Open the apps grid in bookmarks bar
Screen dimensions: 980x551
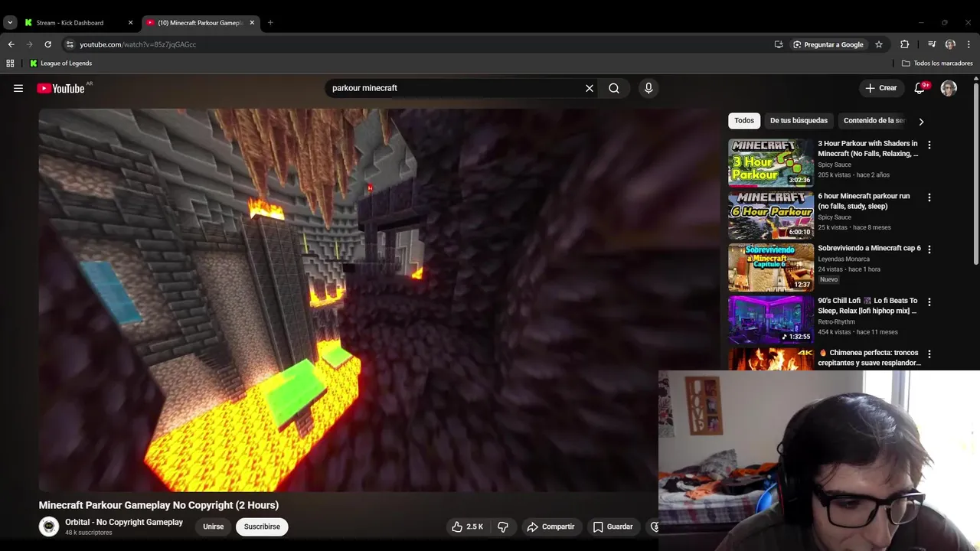click(x=10, y=64)
